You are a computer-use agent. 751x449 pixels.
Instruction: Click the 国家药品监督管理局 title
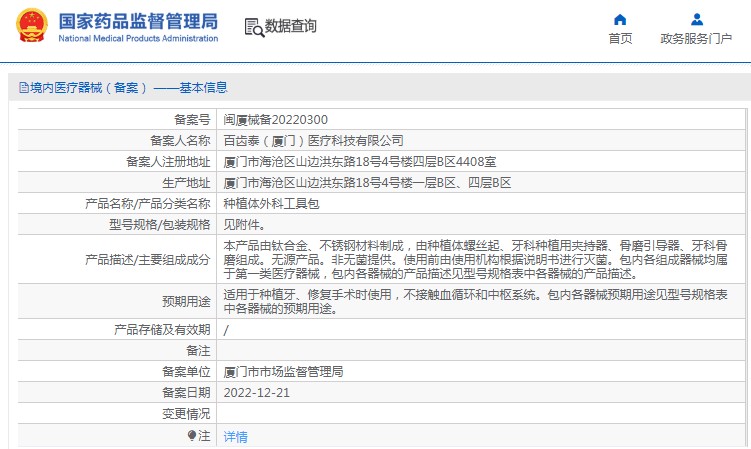click(x=138, y=21)
